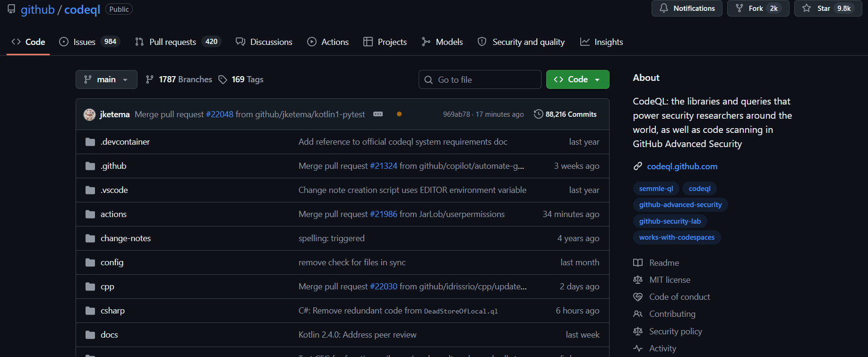Open pull request #21986 link
The image size is (868, 357).
[384, 214]
